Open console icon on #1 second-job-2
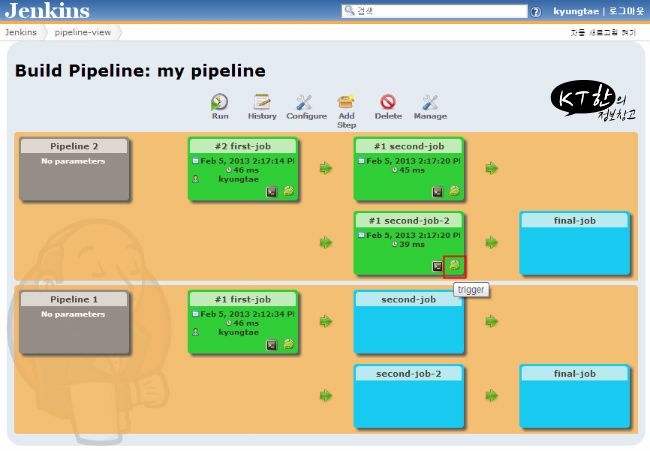This screenshot has height=451, width=650. (437, 266)
